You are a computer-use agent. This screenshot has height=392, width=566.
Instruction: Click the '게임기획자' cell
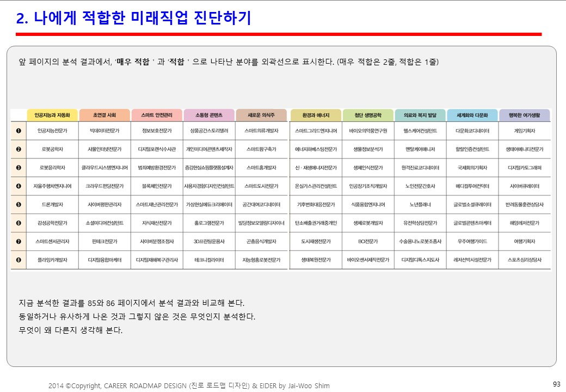[x=525, y=131]
